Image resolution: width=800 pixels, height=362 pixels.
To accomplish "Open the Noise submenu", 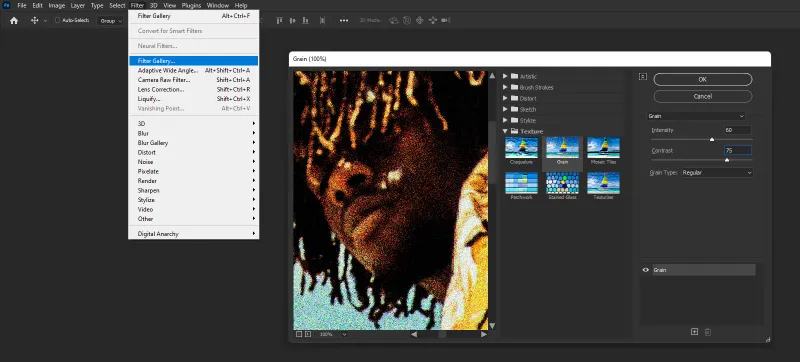I will point(193,162).
